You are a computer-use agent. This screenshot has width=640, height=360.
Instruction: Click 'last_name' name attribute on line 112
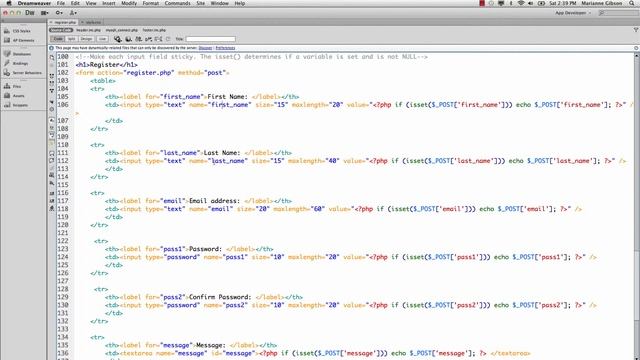point(228,161)
